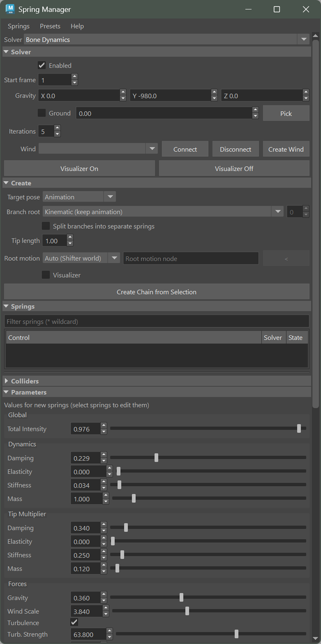Click Create Chain from Selection button

coord(157,292)
